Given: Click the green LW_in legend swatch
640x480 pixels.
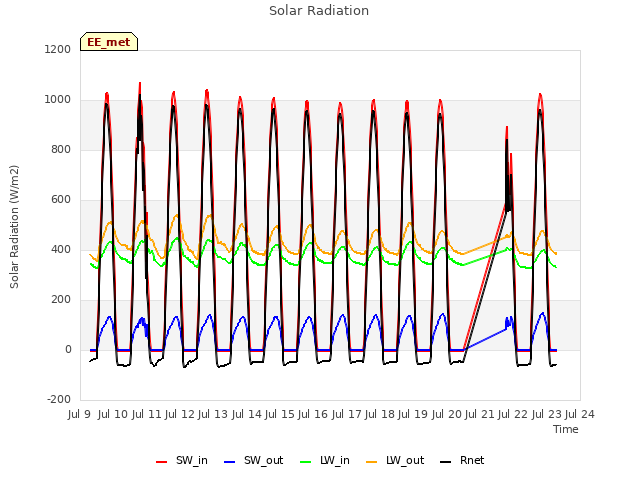Looking at the screenshot, I should (x=306, y=462).
